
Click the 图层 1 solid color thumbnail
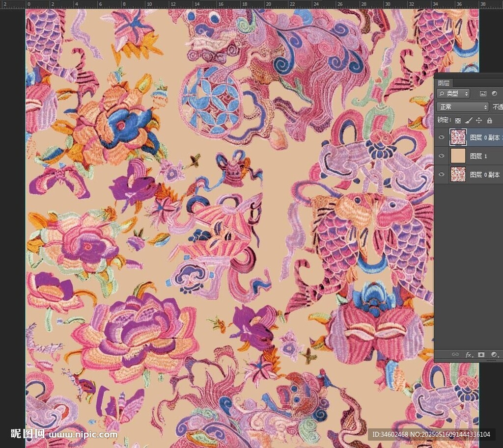click(458, 156)
